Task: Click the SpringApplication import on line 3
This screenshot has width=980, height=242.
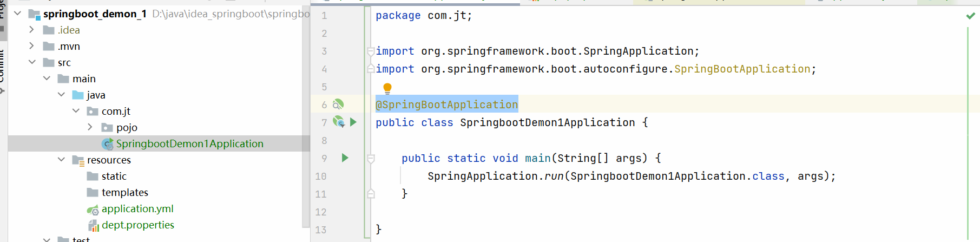Action: point(638,51)
